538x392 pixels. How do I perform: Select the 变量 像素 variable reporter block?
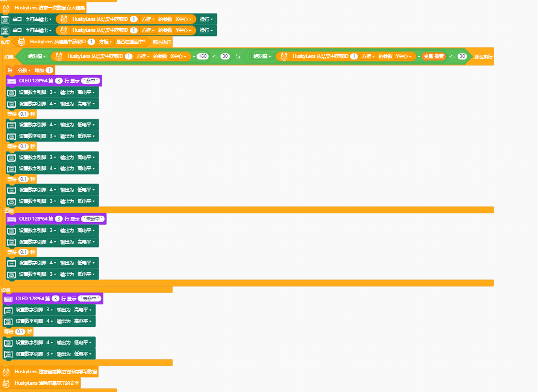[x=433, y=56]
